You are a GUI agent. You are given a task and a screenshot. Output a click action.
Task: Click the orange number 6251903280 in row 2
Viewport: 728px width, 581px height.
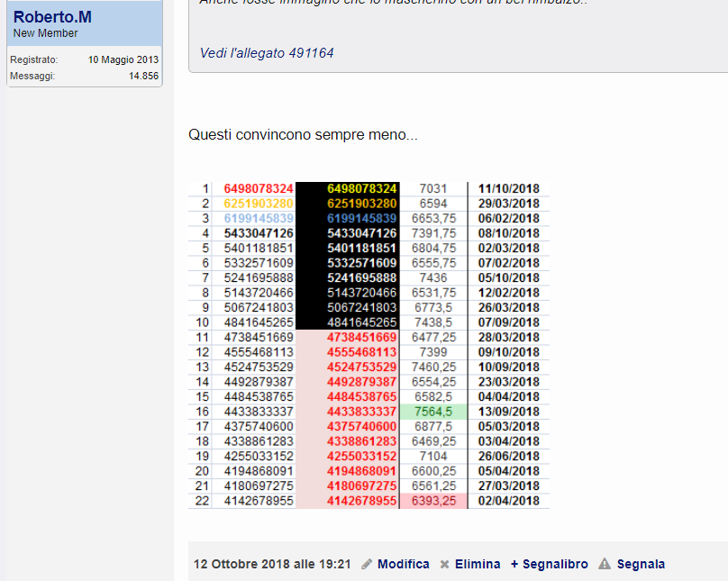click(259, 204)
